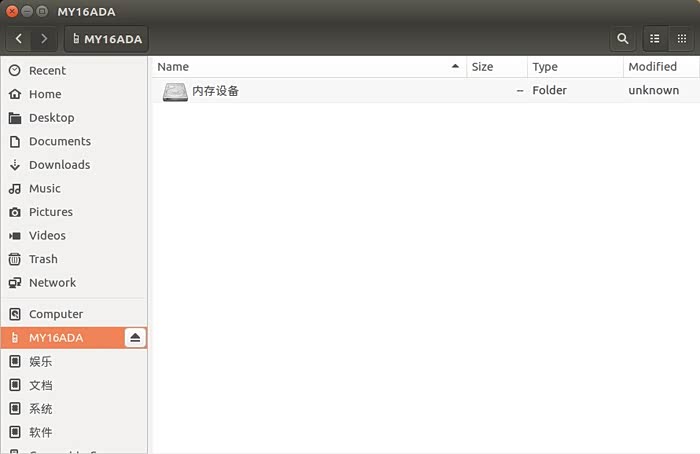
Task: Click the Trash bin icon
Action: tap(15, 259)
